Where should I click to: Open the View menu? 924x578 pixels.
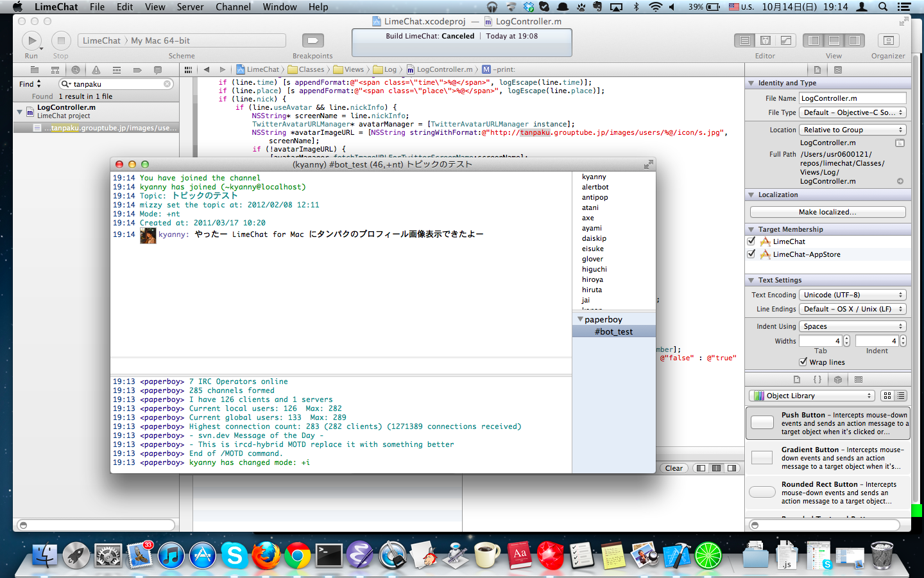(155, 7)
